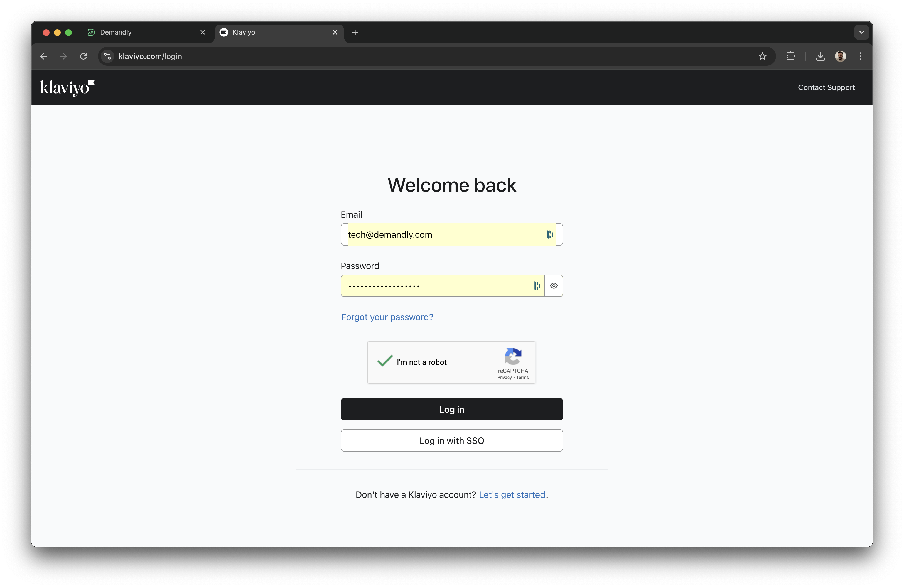Toggle the I'm not a robot checkbox
Viewport: 904px width, 588px height.
384,362
